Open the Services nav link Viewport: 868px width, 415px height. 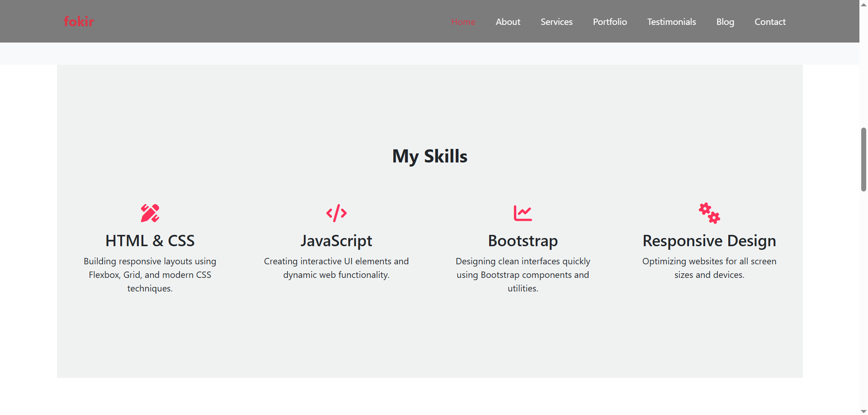557,22
